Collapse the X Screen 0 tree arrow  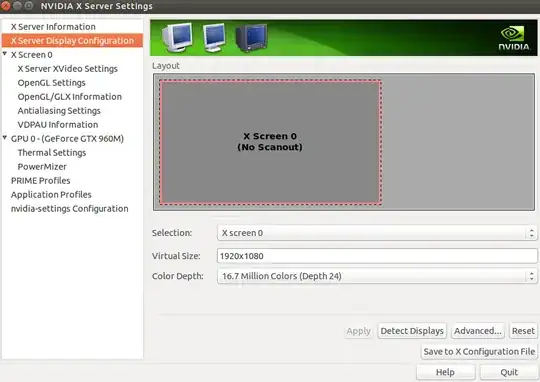(x=5, y=54)
